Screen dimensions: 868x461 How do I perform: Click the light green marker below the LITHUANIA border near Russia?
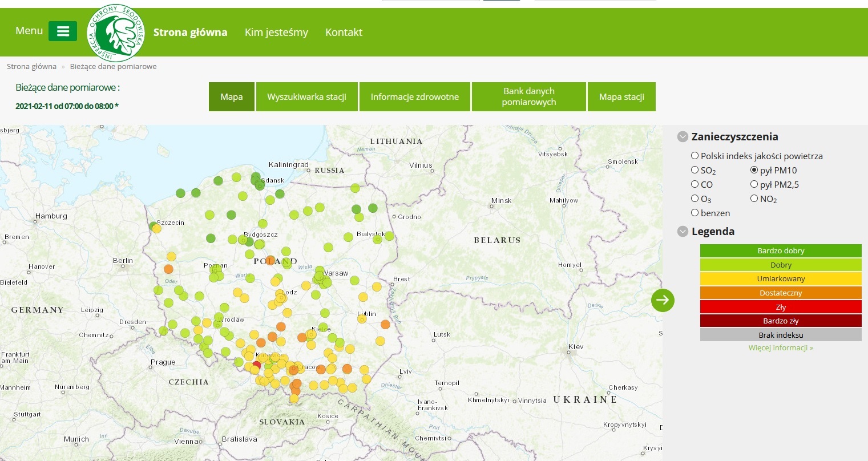pos(355,188)
